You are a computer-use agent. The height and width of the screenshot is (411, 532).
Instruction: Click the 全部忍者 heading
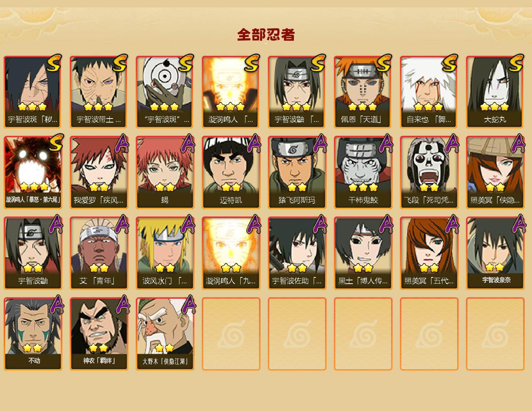click(x=266, y=34)
